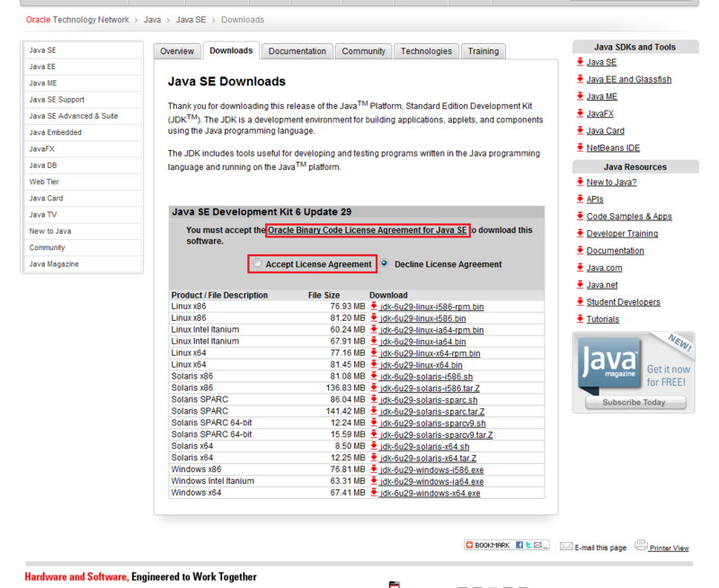Open New to Java? resource link

(x=611, y=183)
